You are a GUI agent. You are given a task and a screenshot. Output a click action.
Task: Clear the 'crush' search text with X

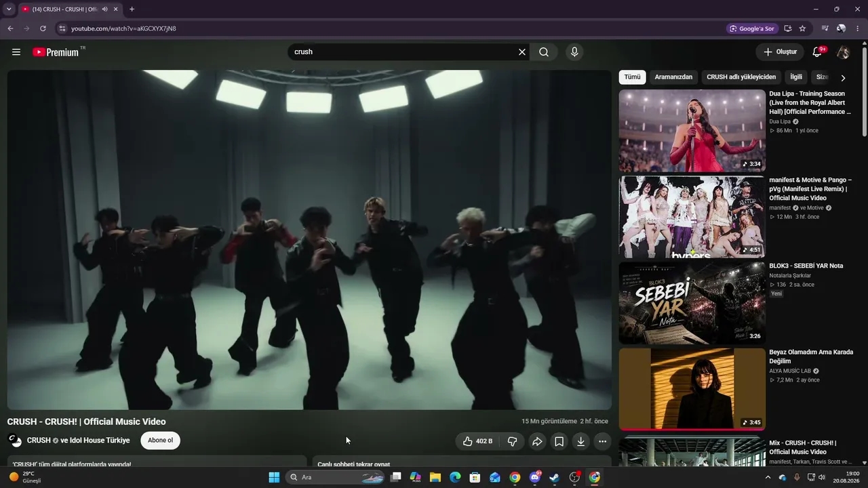pos(522,52)
